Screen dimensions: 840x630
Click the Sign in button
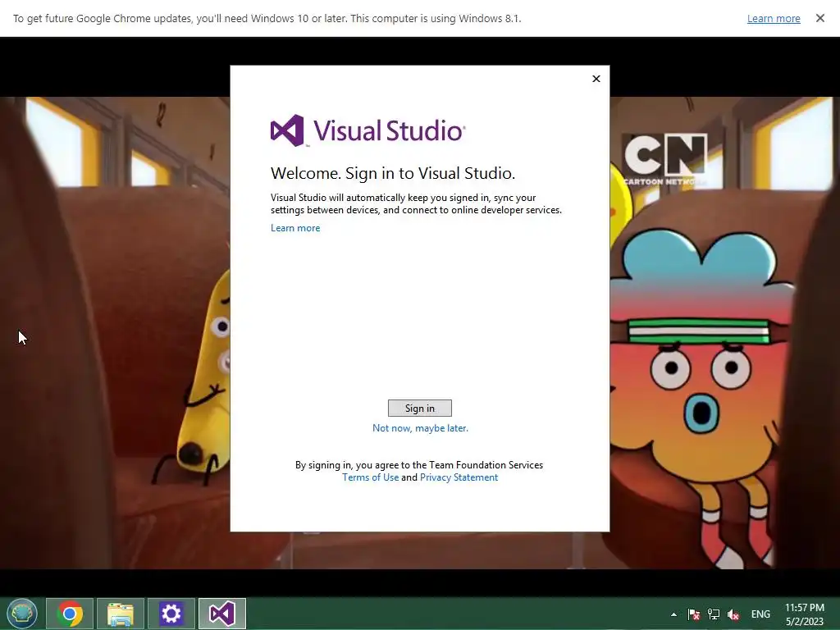click(x=419, y=409)
